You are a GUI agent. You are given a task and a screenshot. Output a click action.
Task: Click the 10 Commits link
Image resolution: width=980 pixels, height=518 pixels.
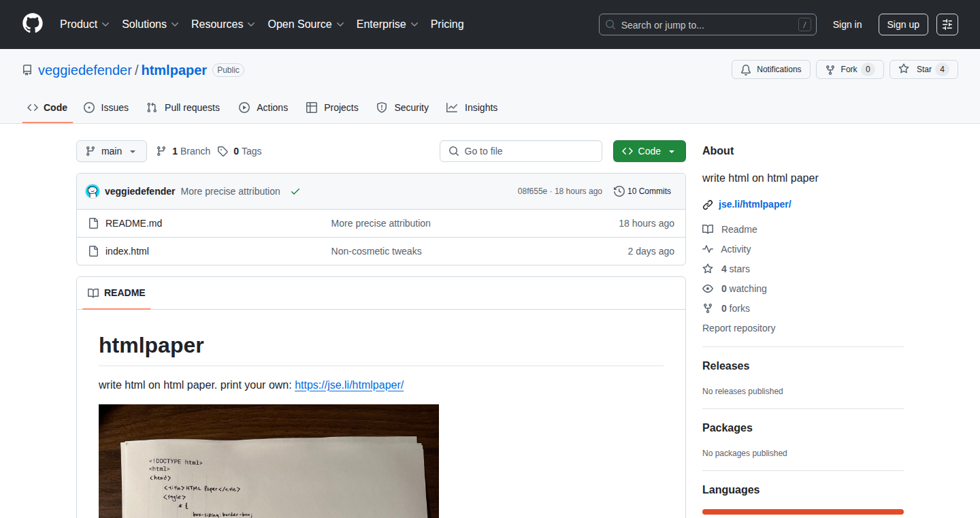642,191
